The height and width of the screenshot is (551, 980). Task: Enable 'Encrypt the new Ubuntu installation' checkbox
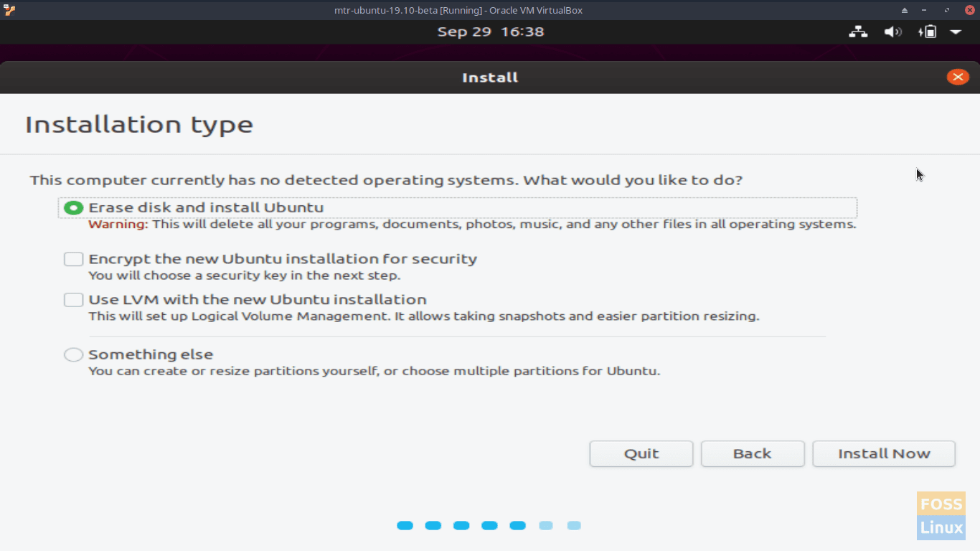pyautogui.click(x=73, y=259)
